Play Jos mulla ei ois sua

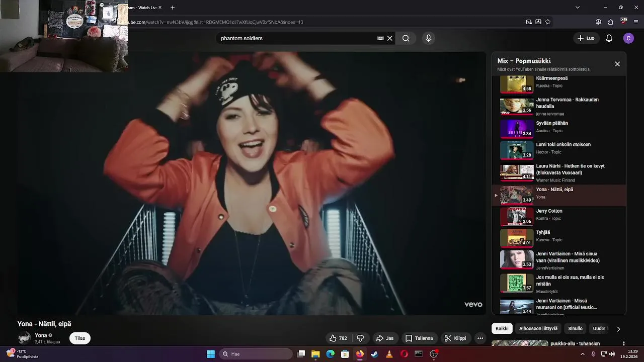point(558,284)
